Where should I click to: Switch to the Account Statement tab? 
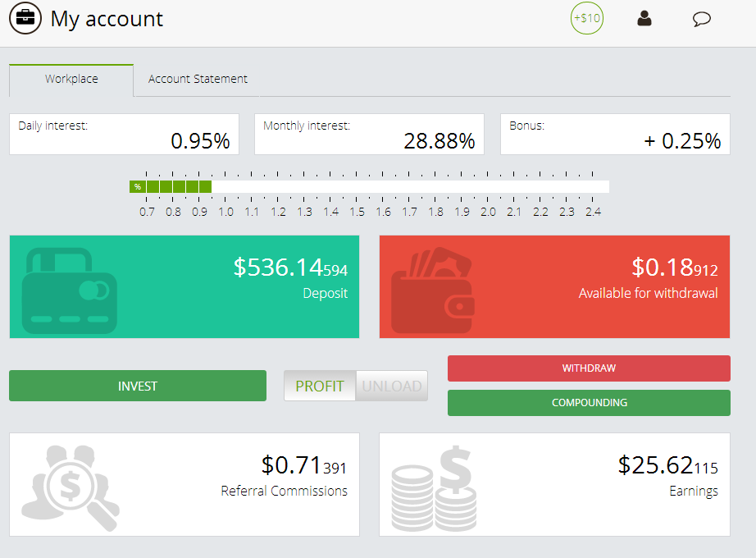(x=198, y=80)
